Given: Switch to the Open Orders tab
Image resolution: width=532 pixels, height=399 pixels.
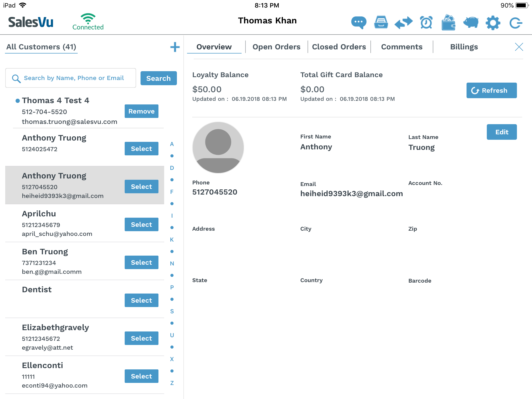Looking at the screenshot, I should tap(276, 47).
